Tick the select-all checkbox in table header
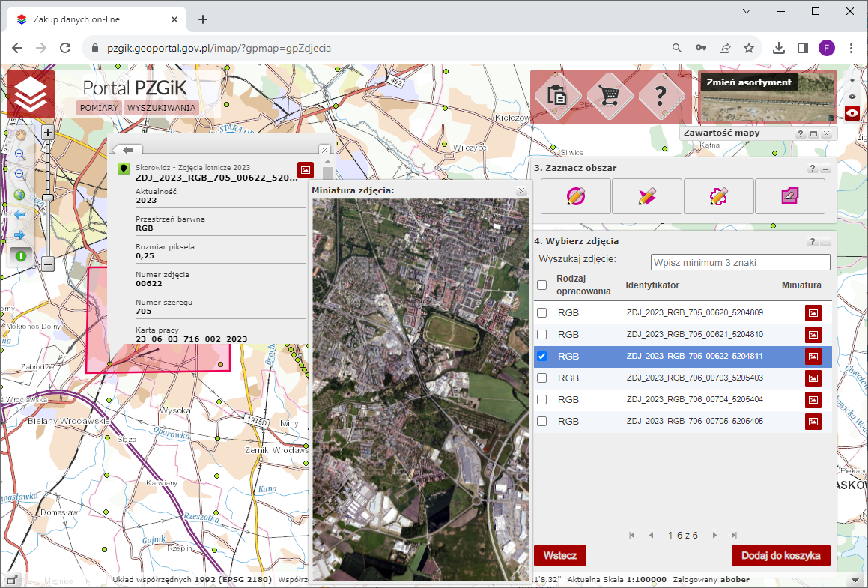 pos(541,285)
